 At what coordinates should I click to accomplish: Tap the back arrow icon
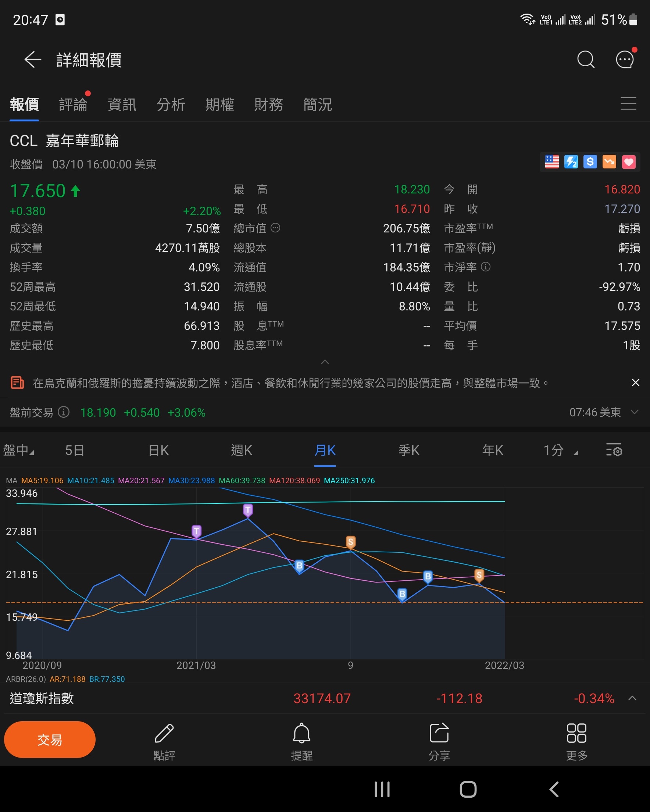pyautogui.click(x=33, y=60)
